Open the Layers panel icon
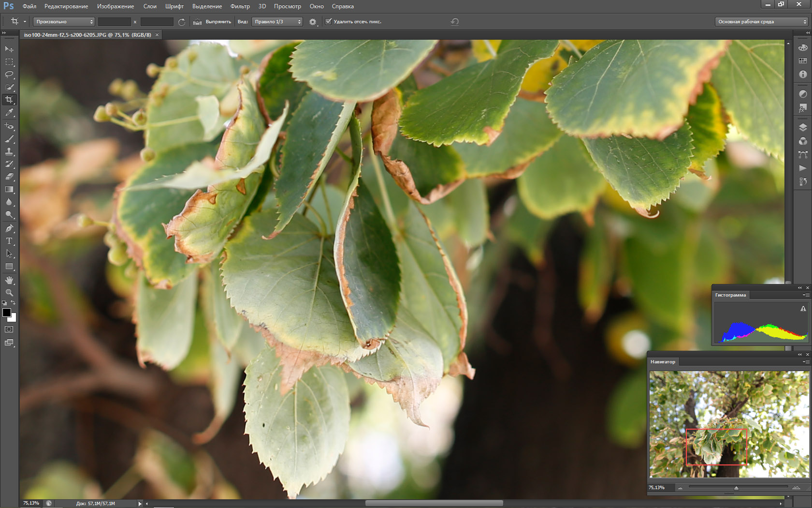The width and height of the screenshot is (812, 508). 803,128
